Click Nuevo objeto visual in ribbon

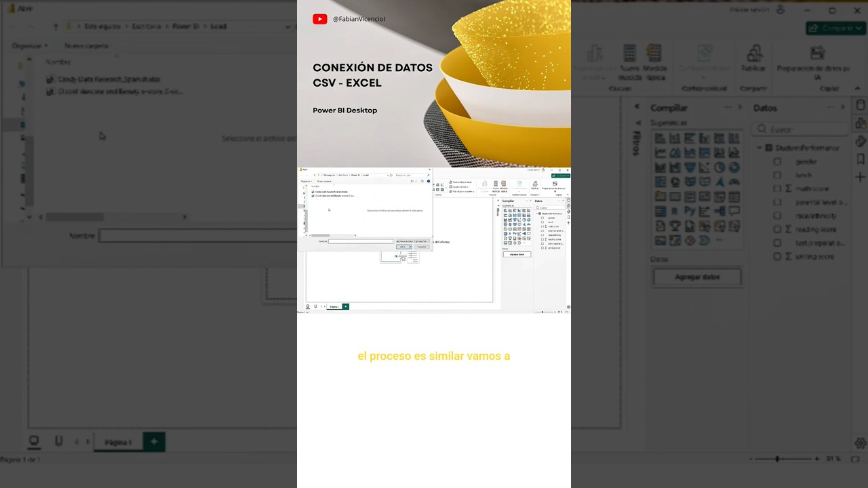point(460,182)
